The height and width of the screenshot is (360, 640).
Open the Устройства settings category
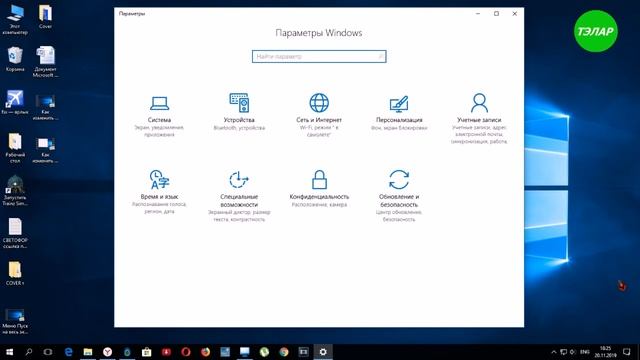[x=239, y=112]
